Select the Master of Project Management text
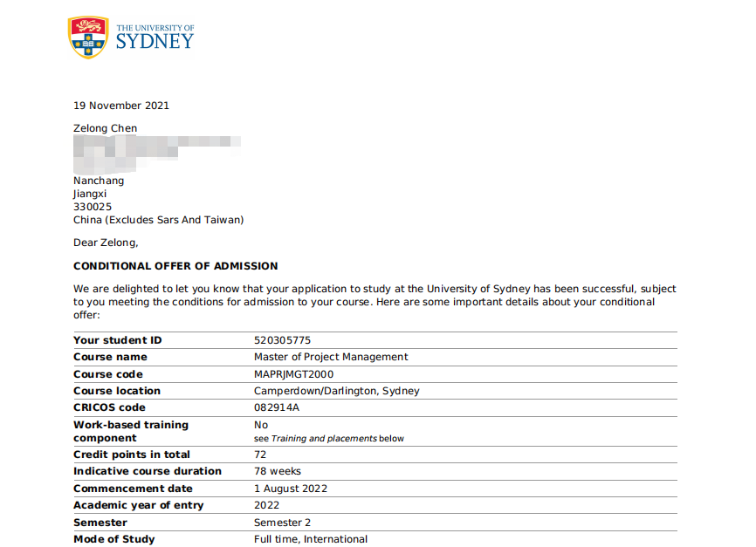Screen dimensions: 756x547 [331, 357]
